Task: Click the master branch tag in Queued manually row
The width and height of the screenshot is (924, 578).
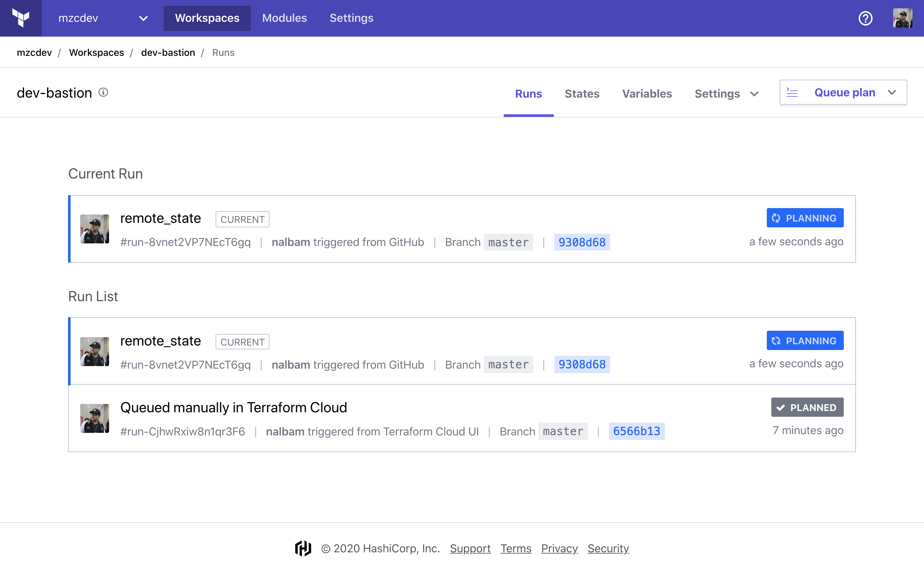Action: click(x=563, y=431)
